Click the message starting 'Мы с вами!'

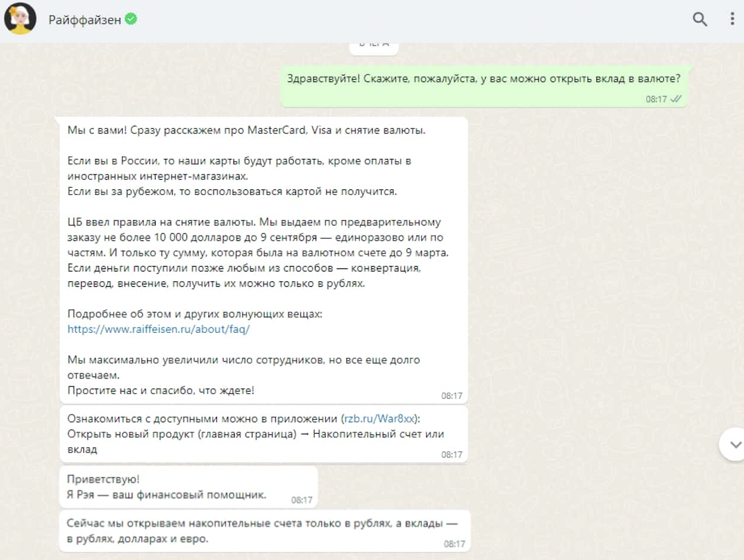point(264,261)
